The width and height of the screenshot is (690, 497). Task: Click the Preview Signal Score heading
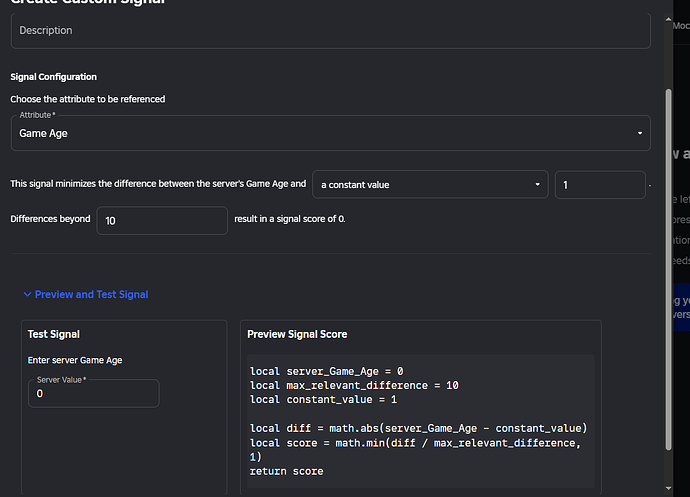click(x=297, y=334)
